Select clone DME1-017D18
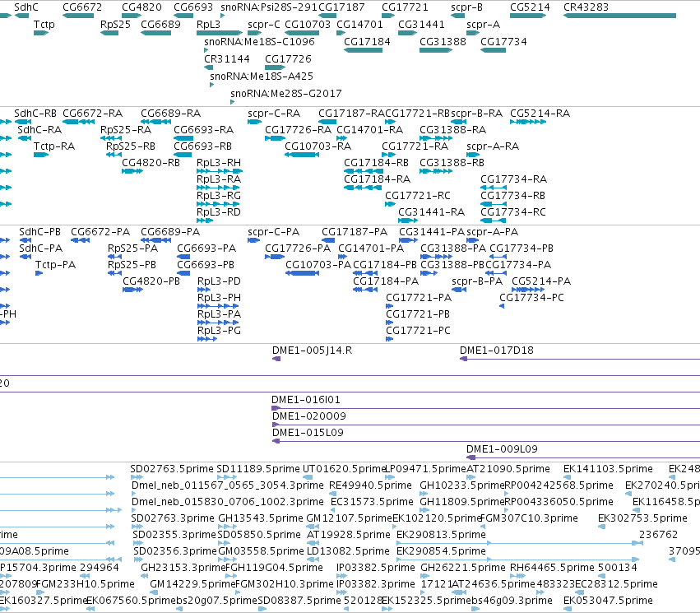Image resolution: width=700 pixels, height=613 pixels. coord(497,351)
